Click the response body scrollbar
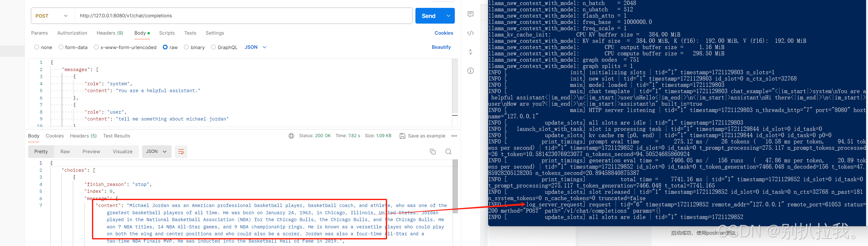 pyautogui.click(x=455, y=187)
